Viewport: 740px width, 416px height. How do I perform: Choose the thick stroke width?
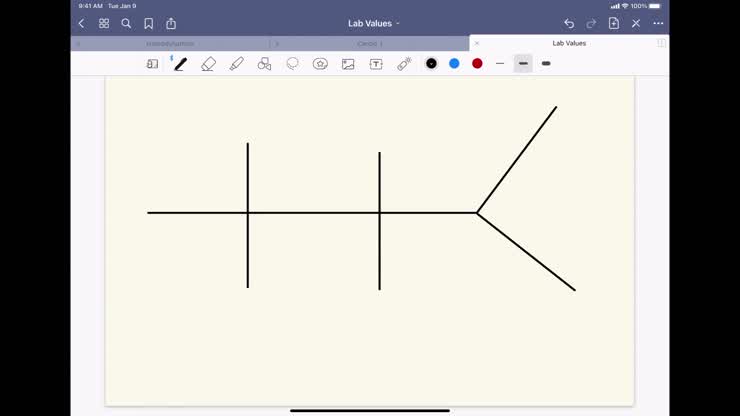click(546, 63)
